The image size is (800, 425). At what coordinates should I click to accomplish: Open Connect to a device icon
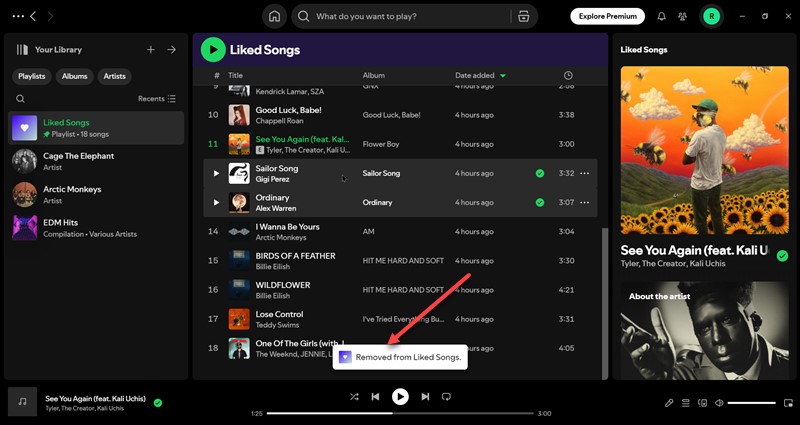(x=703, y=403)
